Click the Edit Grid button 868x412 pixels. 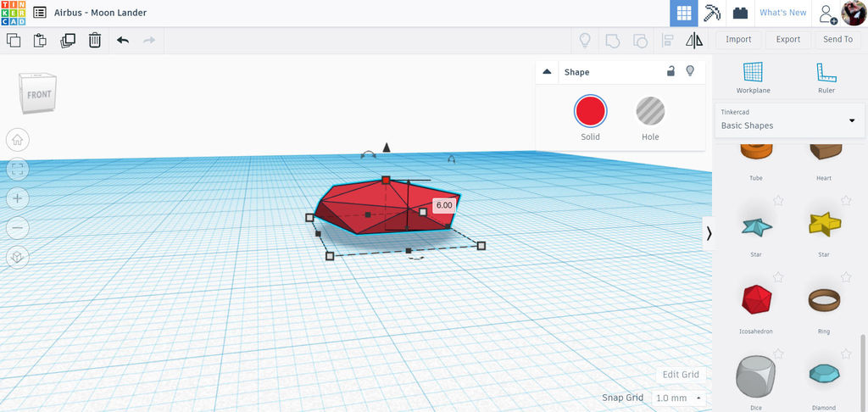coord(681,375)
